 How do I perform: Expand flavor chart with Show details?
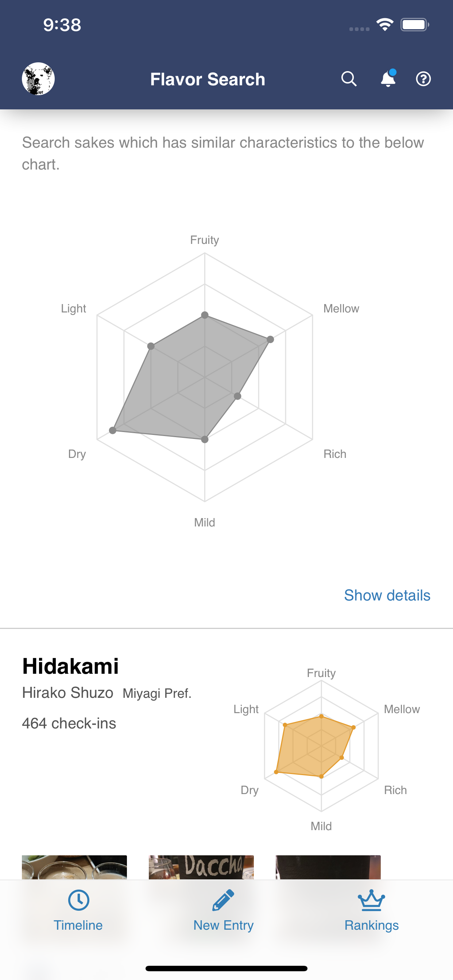(387, 595)
